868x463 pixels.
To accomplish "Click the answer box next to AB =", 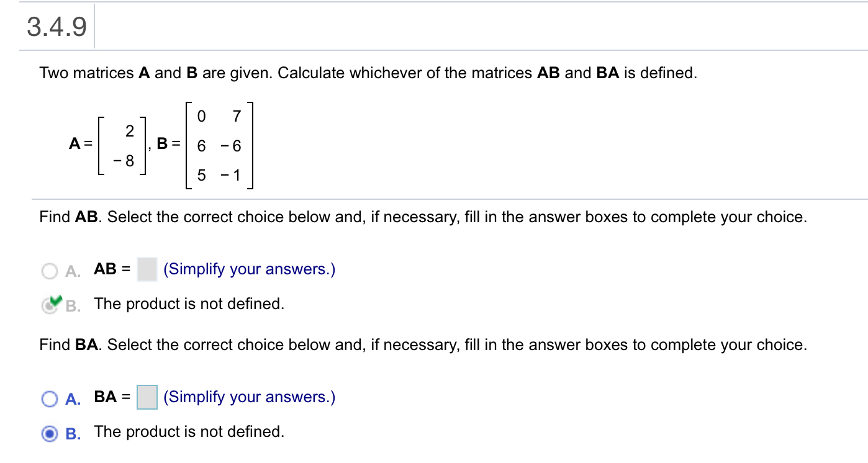I will tap(147, 269).
